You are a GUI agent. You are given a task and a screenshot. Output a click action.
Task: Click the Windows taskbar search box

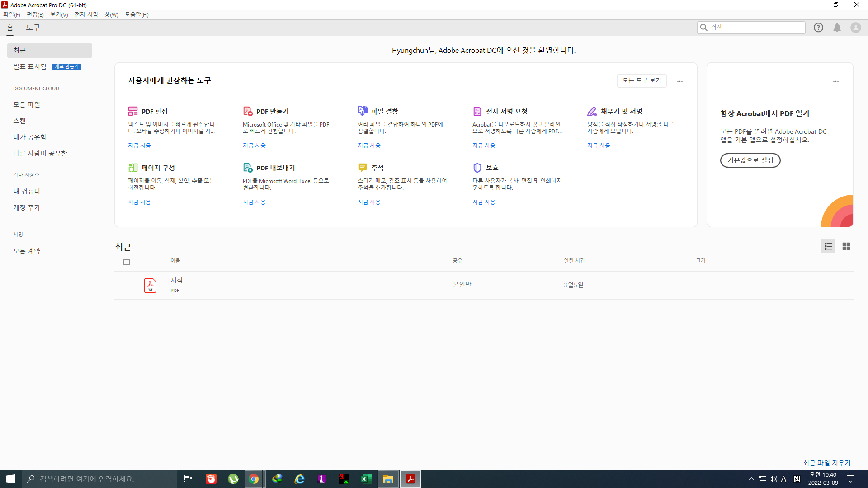(99, 479)
